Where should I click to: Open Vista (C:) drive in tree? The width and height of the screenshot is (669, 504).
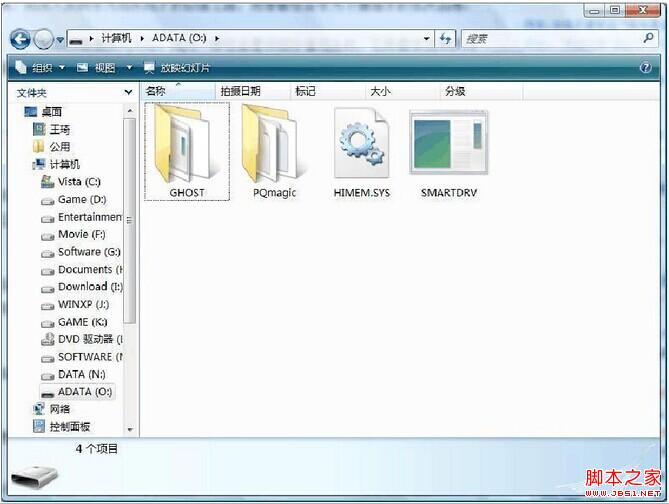(79, 182)
